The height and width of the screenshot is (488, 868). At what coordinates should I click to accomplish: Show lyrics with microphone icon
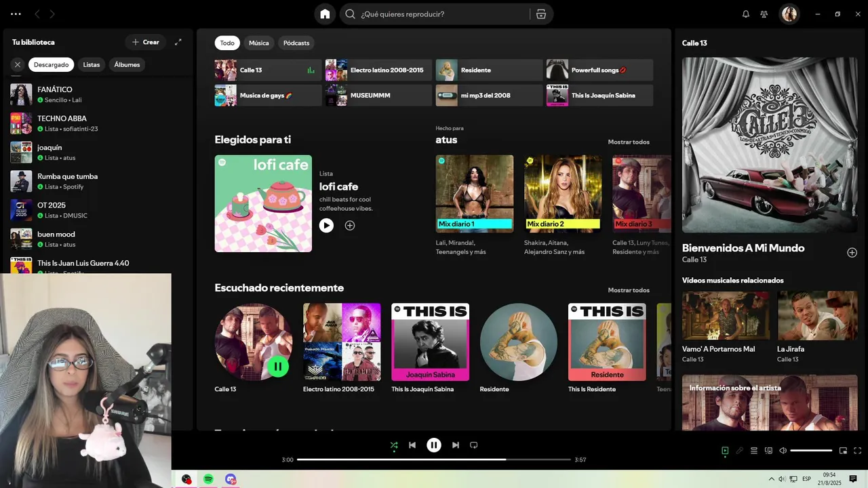pos(740,451)
